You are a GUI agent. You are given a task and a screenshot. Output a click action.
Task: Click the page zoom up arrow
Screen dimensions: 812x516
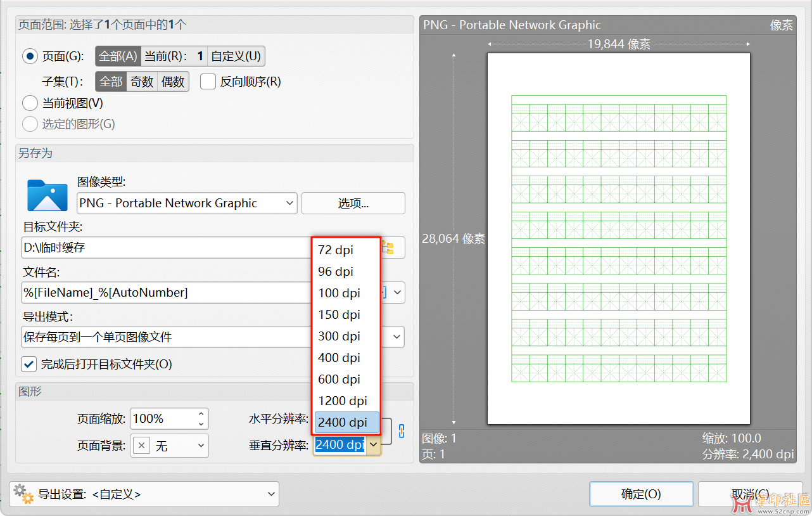coord(201,414)
